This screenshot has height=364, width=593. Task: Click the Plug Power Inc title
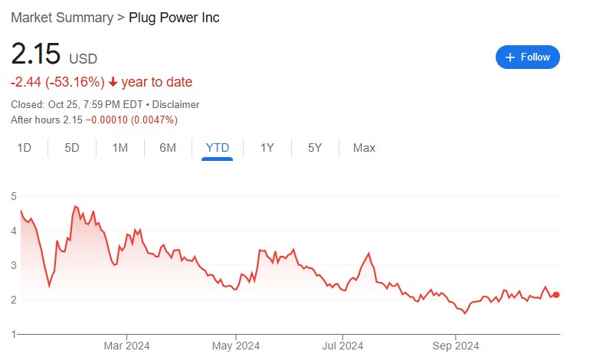tap(174, 17)
